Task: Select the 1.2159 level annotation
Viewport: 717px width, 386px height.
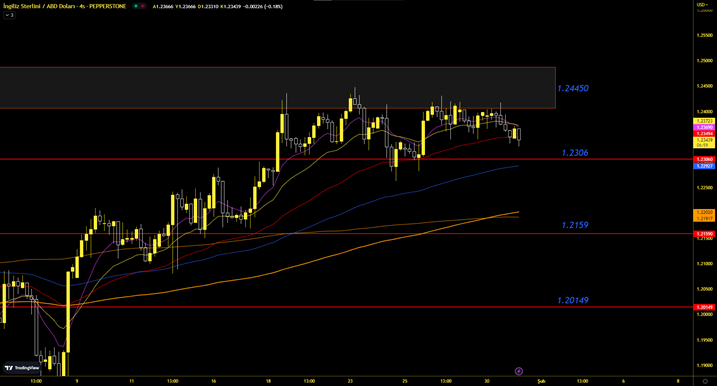Action: tap(575, 225)
